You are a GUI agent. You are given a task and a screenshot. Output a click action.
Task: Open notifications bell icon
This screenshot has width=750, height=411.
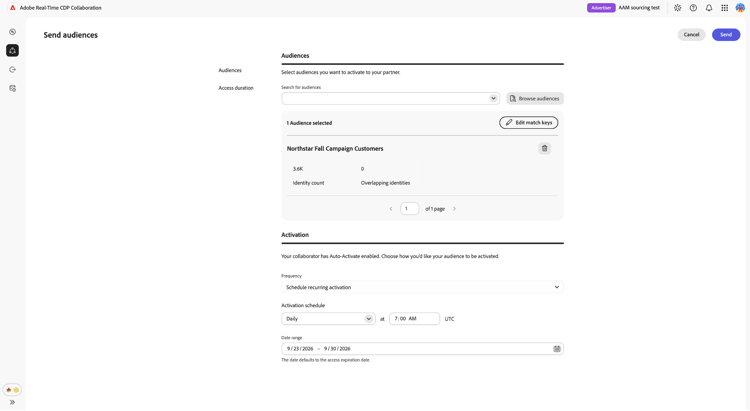click(709, 8)
